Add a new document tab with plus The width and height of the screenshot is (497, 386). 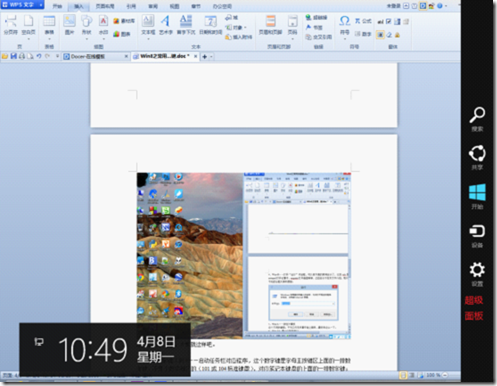coord(204,57)
